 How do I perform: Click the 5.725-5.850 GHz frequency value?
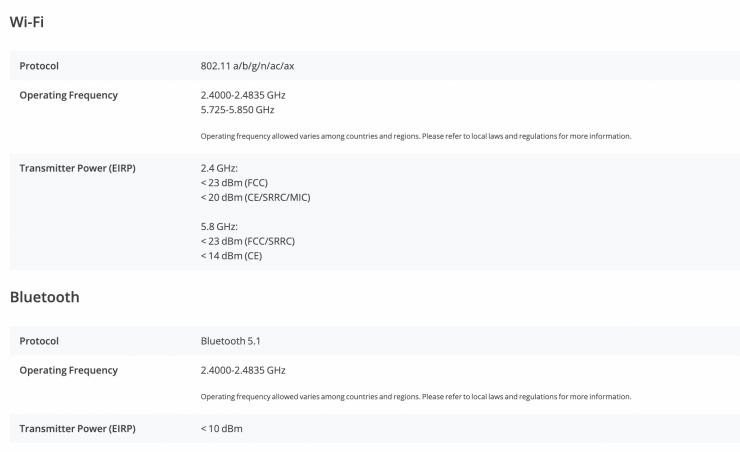tap(237, 109)
